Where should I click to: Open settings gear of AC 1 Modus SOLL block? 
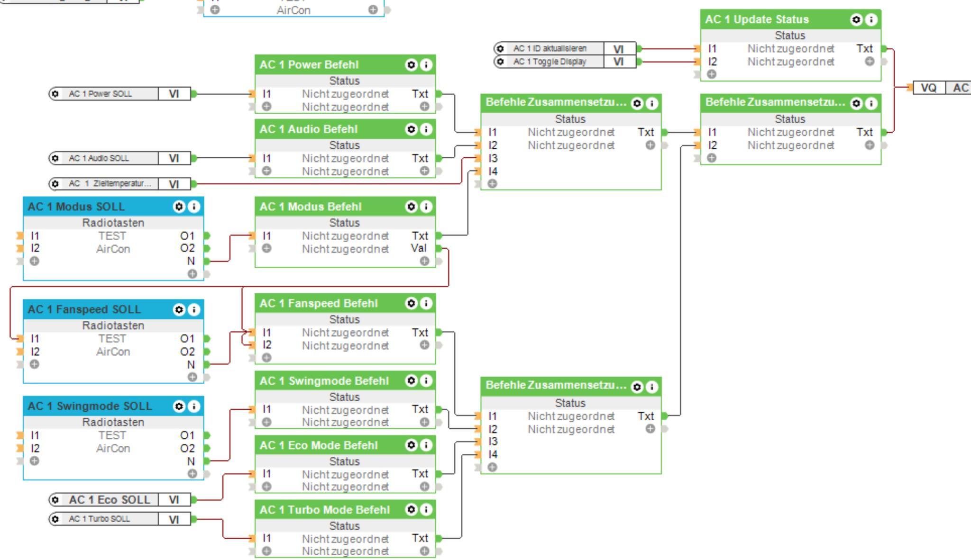[x=179, y=207]
